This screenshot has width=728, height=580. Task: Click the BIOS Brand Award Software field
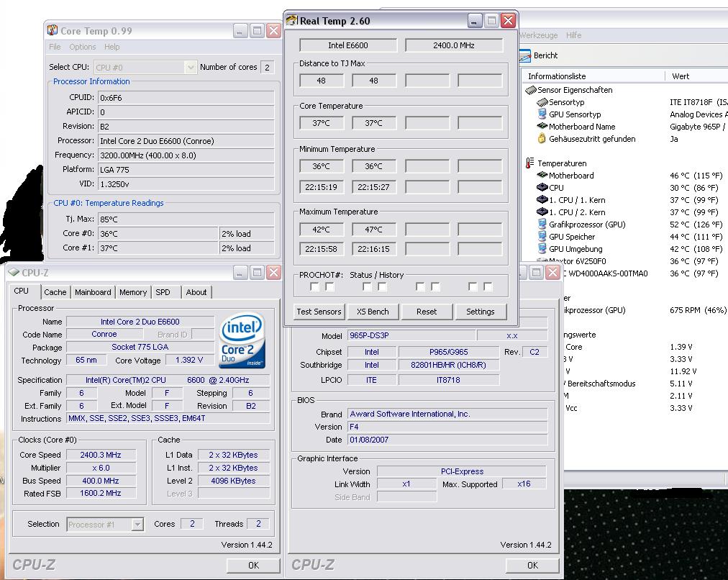coord(447,414)
